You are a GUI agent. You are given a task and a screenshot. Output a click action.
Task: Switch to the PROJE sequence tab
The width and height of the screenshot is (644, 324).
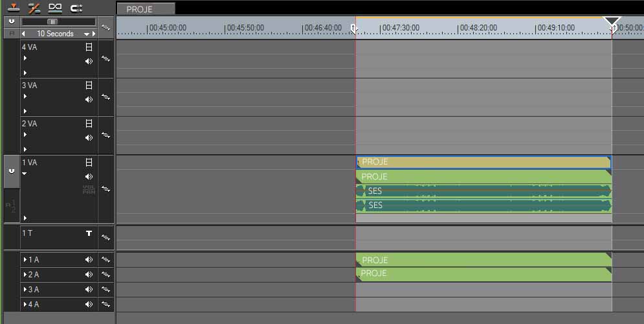click(x=145, y=9)
